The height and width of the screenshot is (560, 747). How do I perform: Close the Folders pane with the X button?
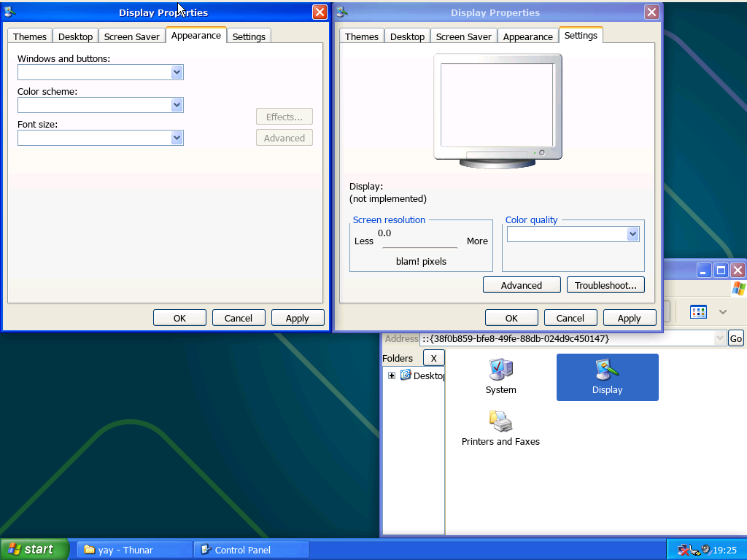433,358
